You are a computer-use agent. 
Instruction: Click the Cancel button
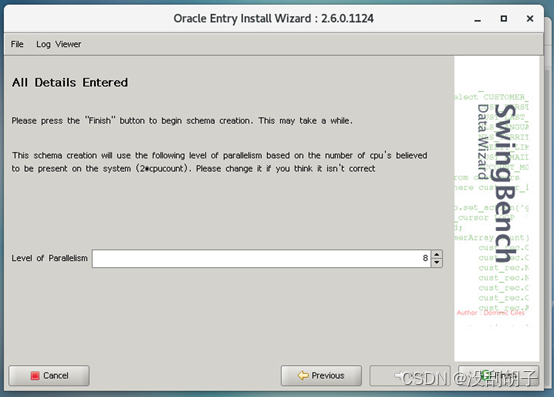click(49, 375)
